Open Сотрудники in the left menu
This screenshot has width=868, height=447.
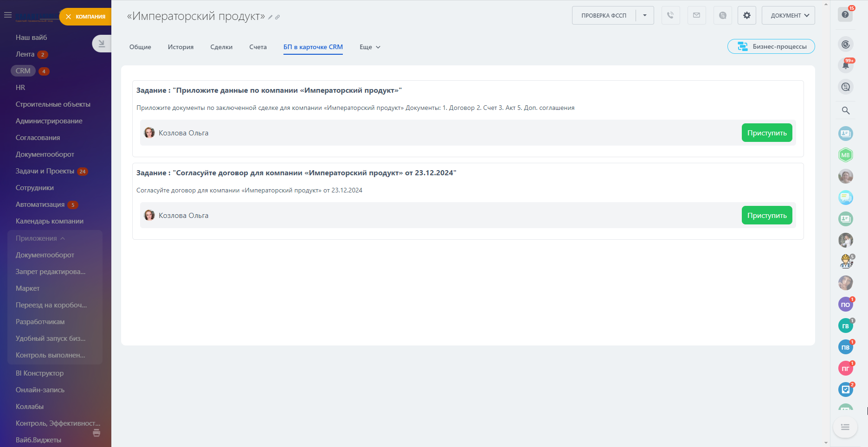[35, 188]
